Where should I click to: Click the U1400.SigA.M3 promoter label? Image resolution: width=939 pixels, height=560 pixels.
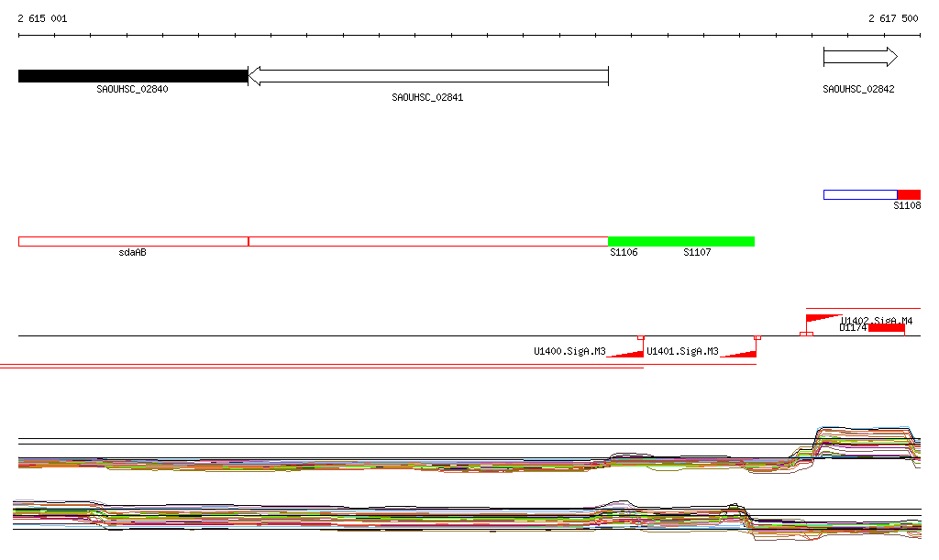[x=569, y=351]
